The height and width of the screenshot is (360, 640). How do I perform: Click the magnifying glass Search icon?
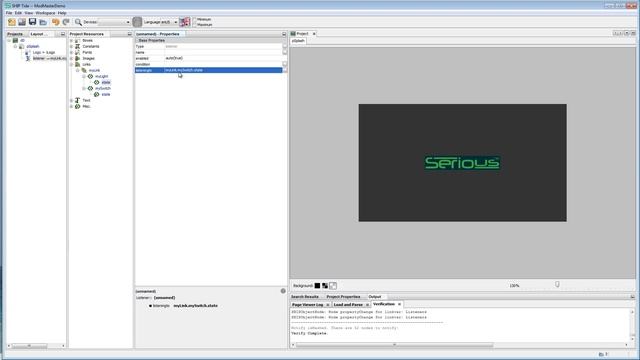tap(78, 22)
